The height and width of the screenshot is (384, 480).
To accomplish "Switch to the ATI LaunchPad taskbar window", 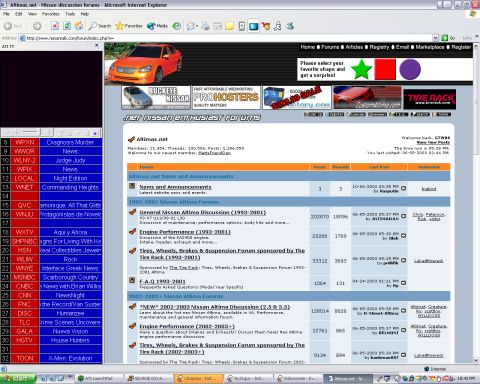I will (x=99, y=379).
